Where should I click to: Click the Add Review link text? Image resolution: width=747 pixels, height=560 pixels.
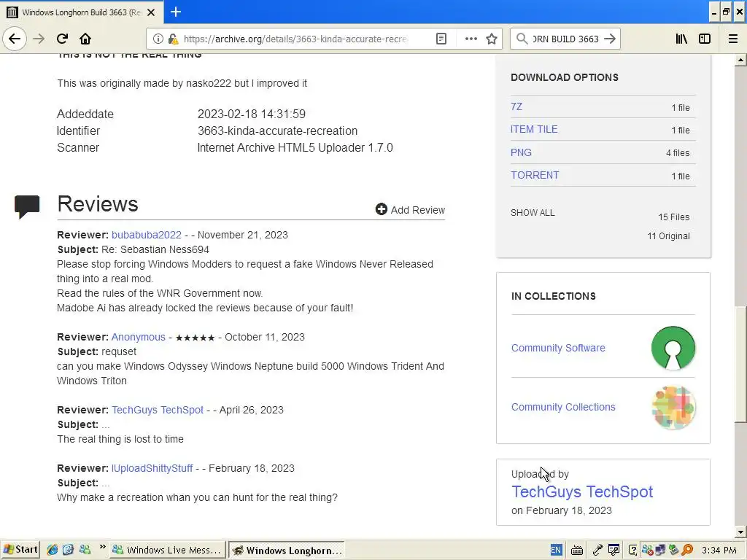tap(417, 210)
